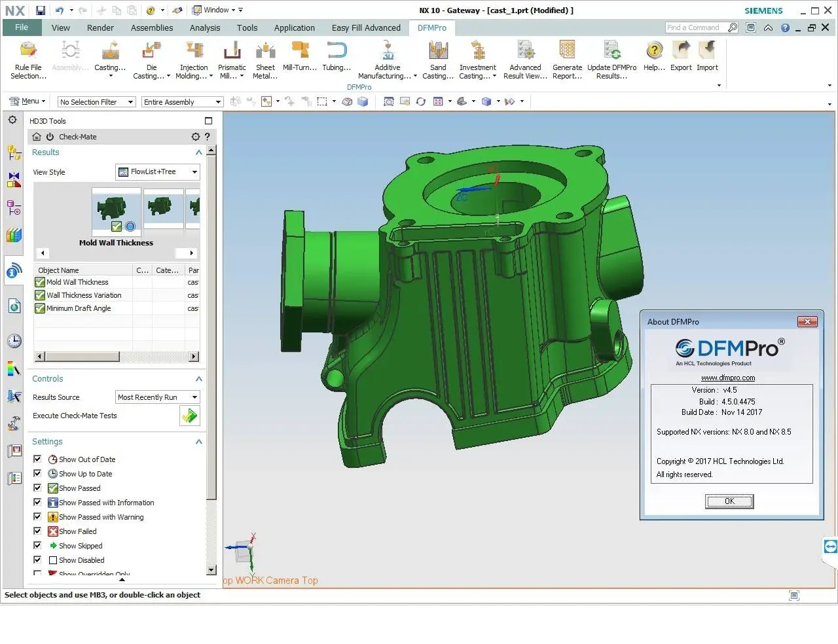
Task: Open View Style FlowList+Tree dropdown
Action: pyautogui.click(x=158, y=171)
